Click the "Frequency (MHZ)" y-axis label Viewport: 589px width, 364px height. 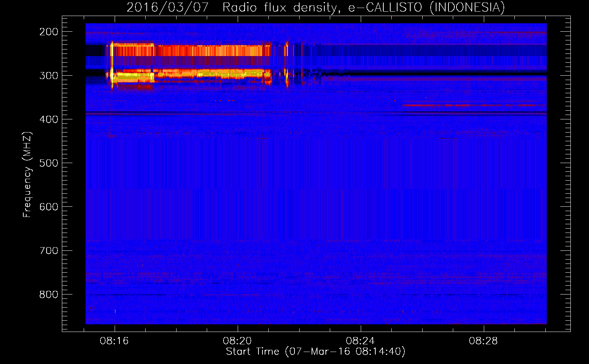[27, 175]
